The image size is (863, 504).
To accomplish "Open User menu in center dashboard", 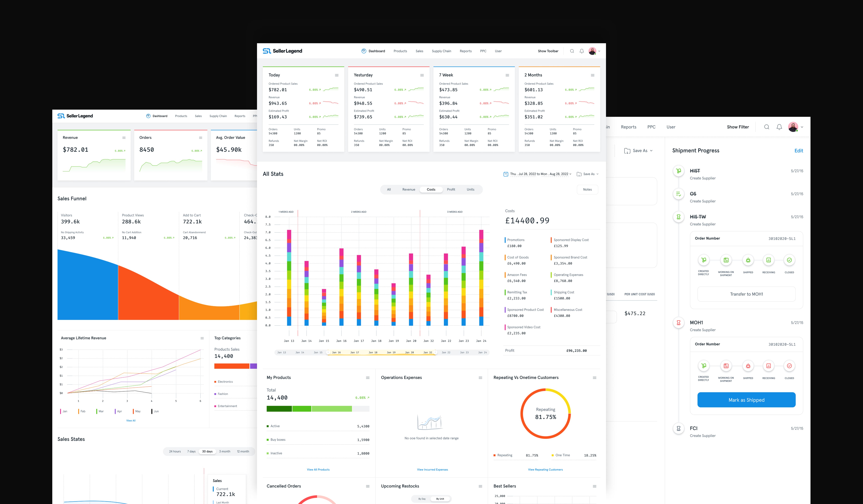I will 498,51.
